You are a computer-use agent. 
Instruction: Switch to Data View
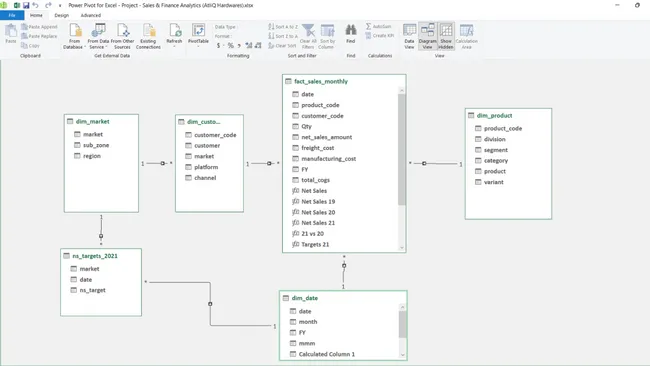[x=409, y=36]
